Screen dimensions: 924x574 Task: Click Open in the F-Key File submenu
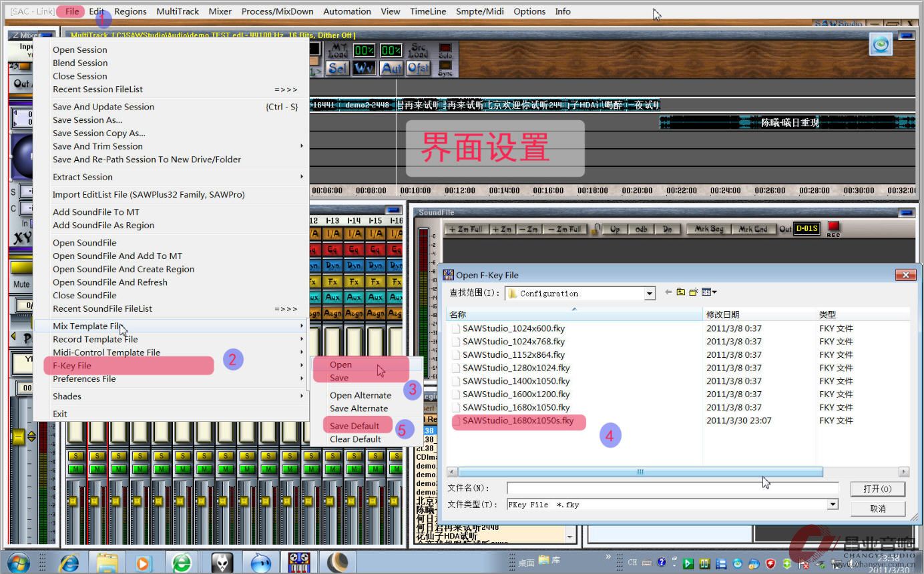pyautogui.click(x=340, y=365)
